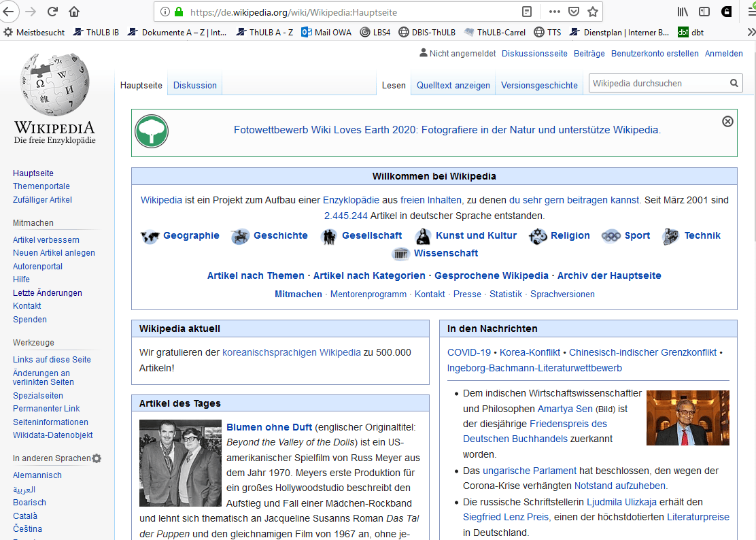Viewport: 756px width, 540px height.
Task: Open the ThULB IB bookmark
Action: [96, 32]
